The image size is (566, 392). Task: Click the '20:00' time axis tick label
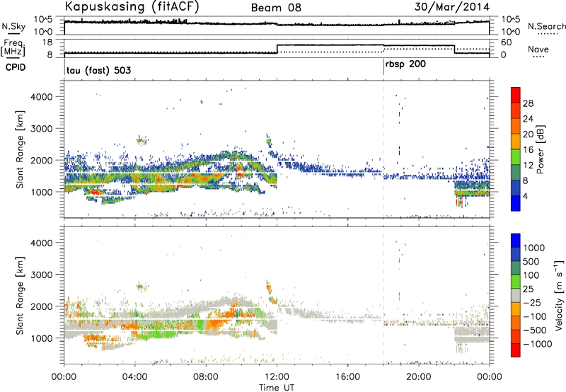click(x=419, y=377)
